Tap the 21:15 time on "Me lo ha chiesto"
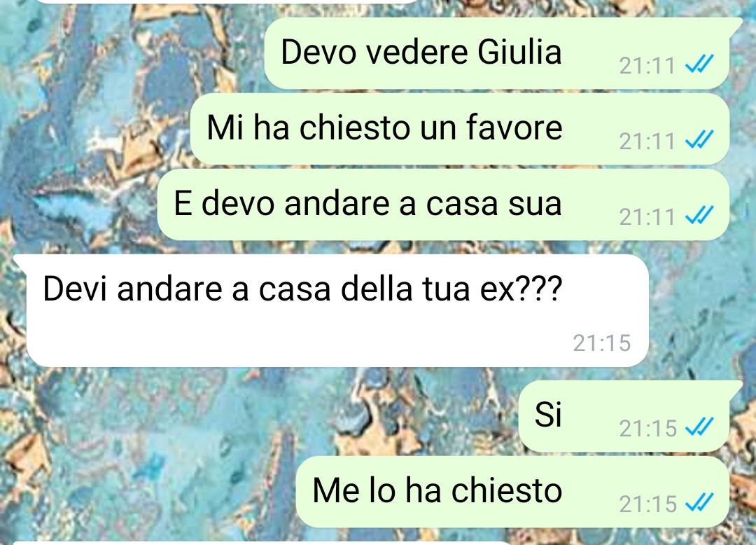 (648, 504)
